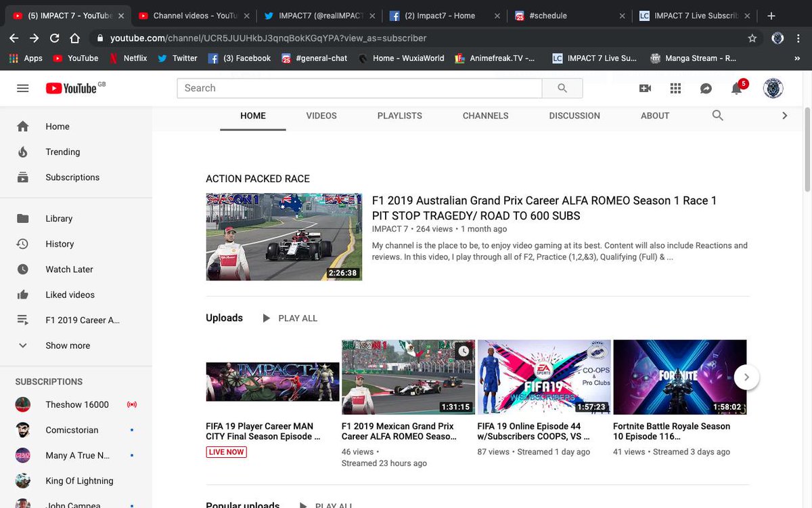The height and width of the screenshot is (508, 812).
Task: Open Theshow 16000 subscription
Action: coord(76,405)
